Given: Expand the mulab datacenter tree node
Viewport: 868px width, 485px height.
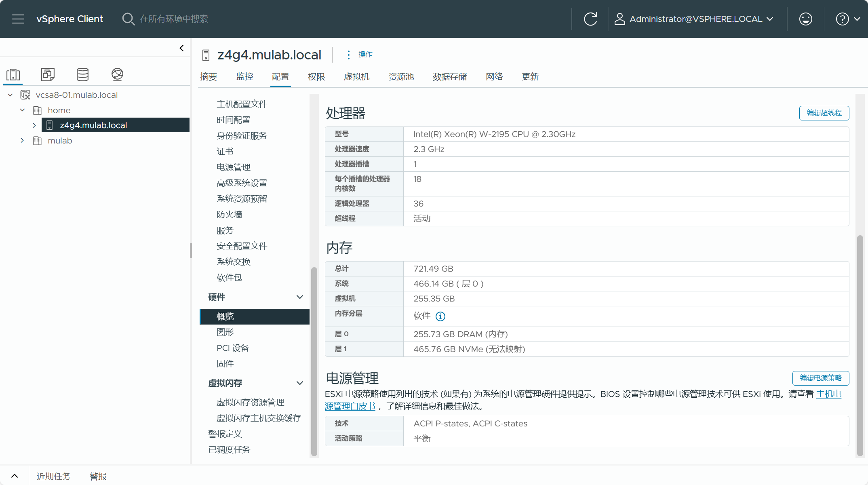Looking at the screenshot, I should click(22, 141).
